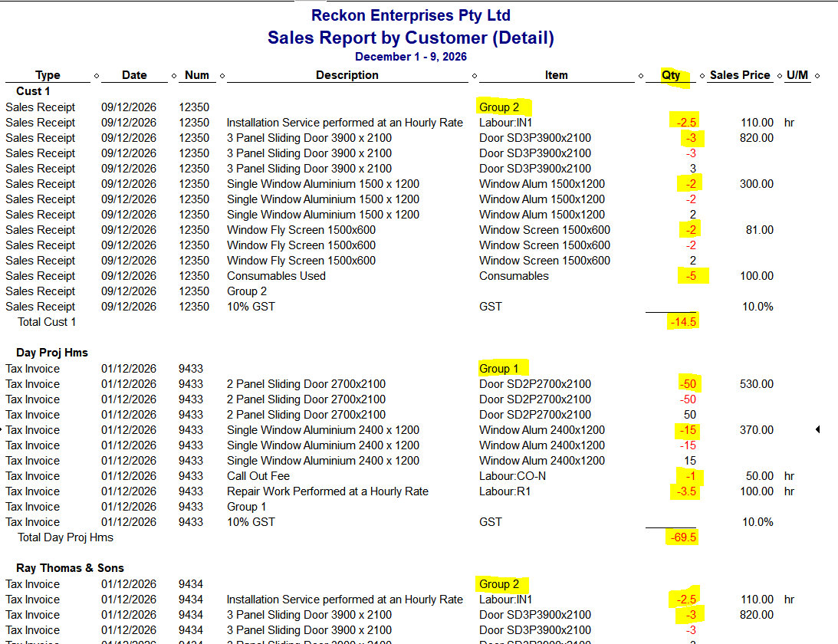Click the Date column header
Screen dimensions: 838x644
click(134, 75)
